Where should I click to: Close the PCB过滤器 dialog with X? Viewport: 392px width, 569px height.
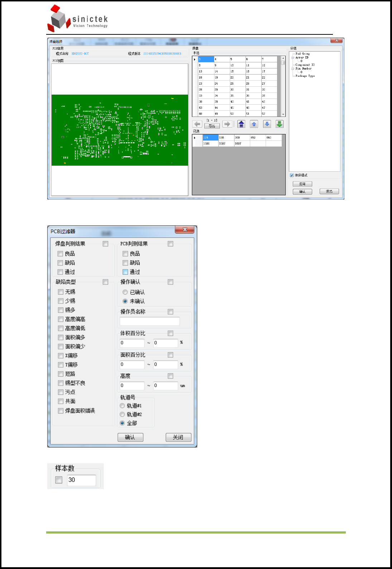pos(185,229)
